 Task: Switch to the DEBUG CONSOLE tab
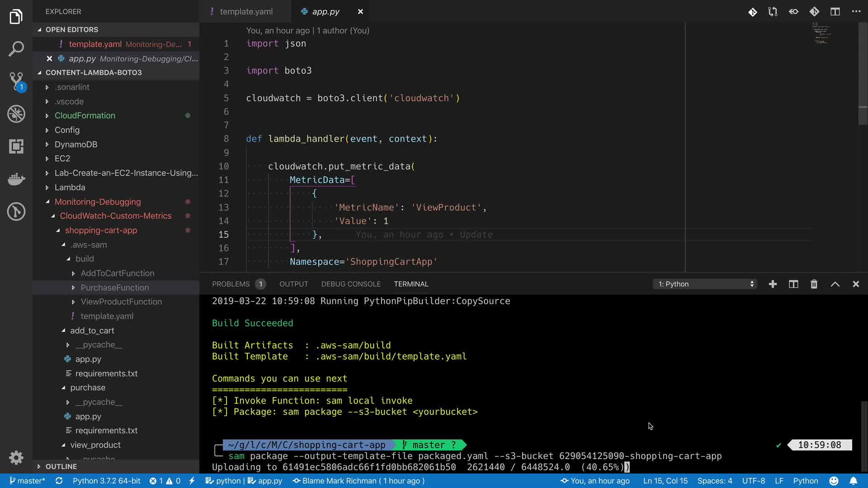351,284
